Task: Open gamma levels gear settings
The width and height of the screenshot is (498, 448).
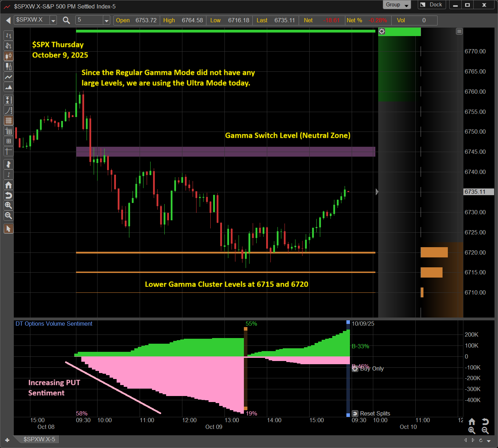Action: point(382,32)
